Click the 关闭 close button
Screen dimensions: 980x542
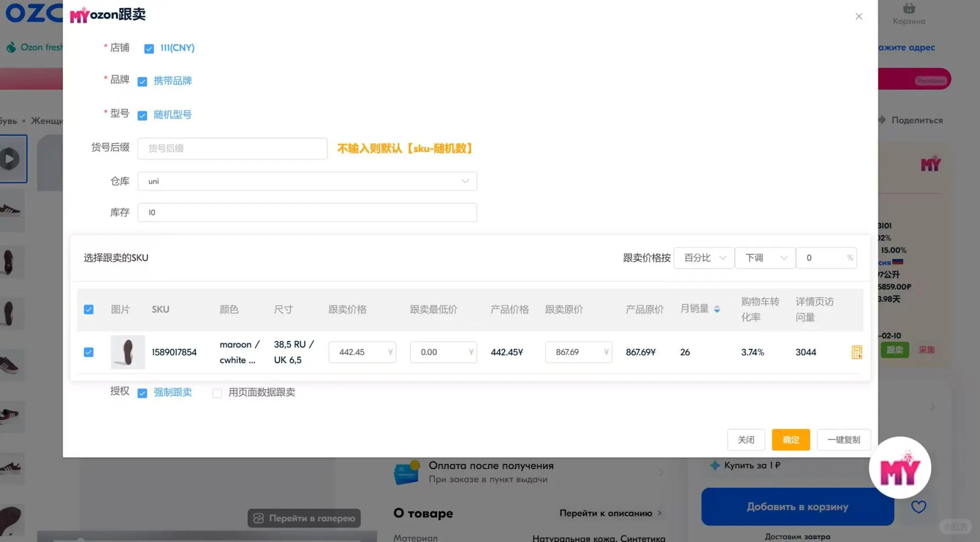point(745,440)
